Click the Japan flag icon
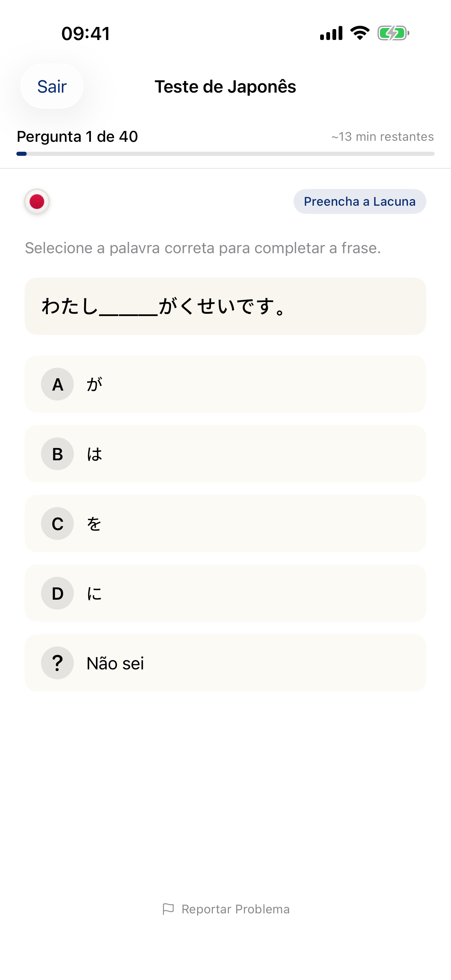The width and height of the screenshot is (451, 980). [x=37, y=202]
